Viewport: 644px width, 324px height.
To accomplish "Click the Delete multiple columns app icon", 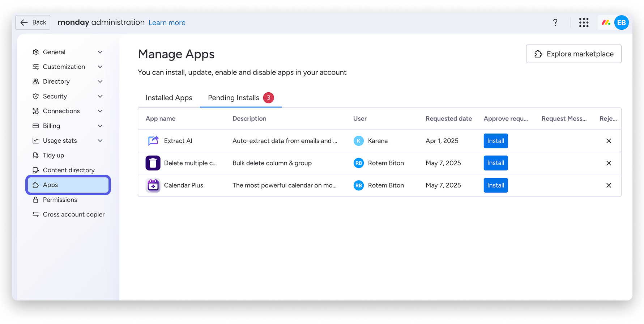I will pyautogui.click(x=153, y=163).
